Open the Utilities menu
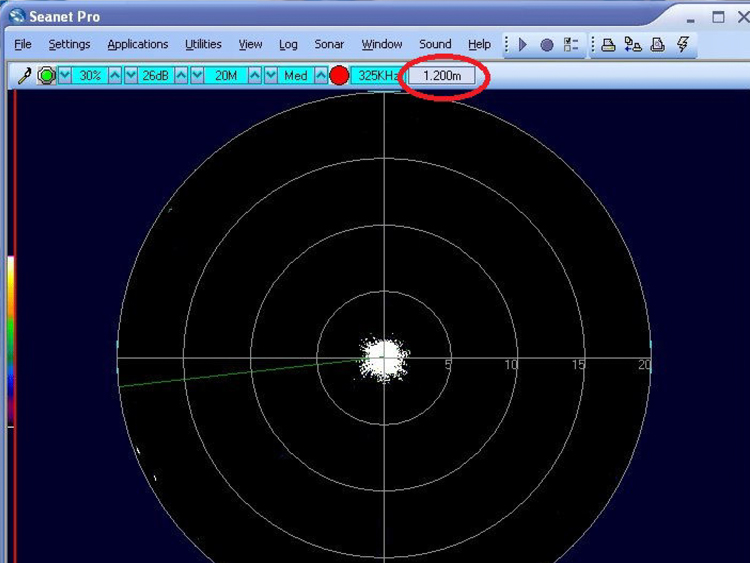The width and height of the screenshot is (750, 563). tap(203, 44)
